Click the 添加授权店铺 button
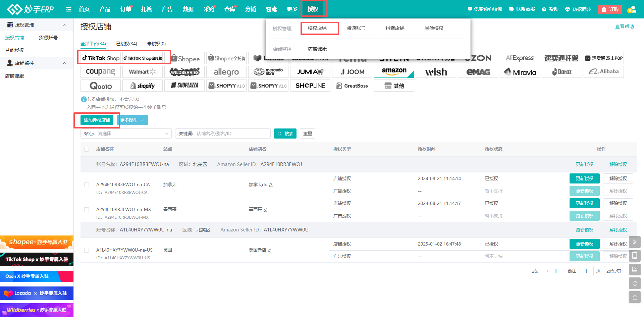 point(97,120)
